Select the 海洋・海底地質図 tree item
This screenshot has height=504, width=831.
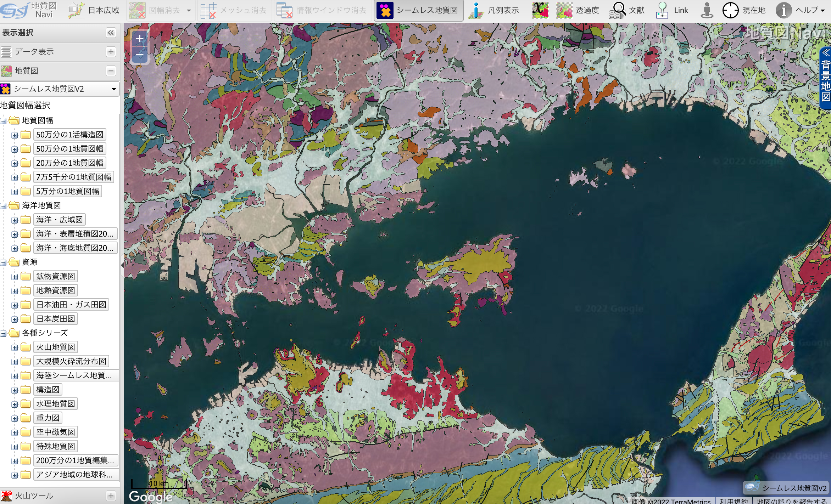75,248
